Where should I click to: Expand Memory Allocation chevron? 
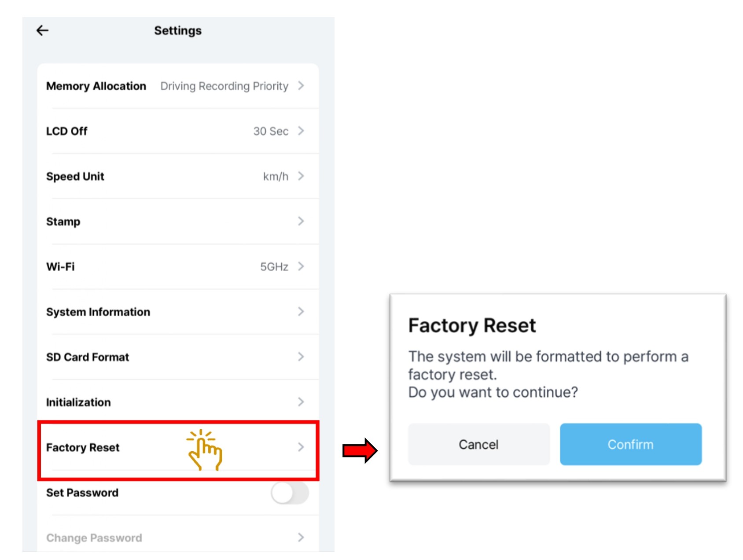point(301,86)
